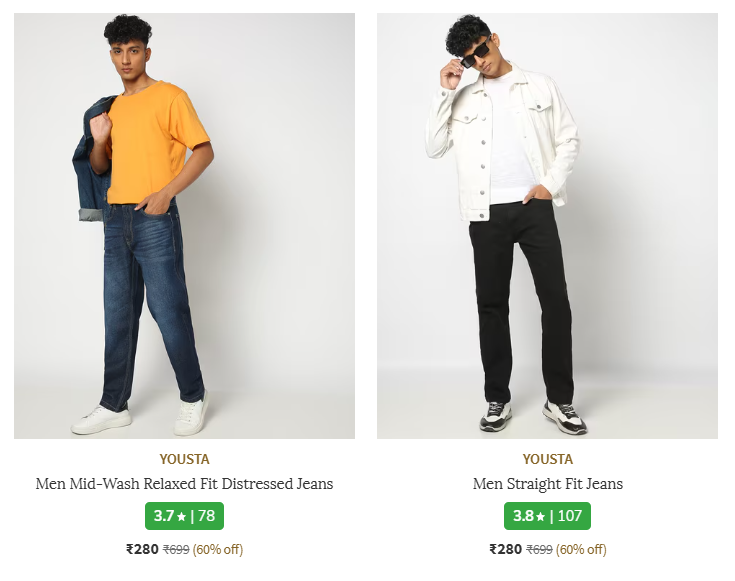Click the YOUSTA brand above the distressed jeans title
This screenshot has height=581, width=735.
pyautogui.click(x=184, y=459)
